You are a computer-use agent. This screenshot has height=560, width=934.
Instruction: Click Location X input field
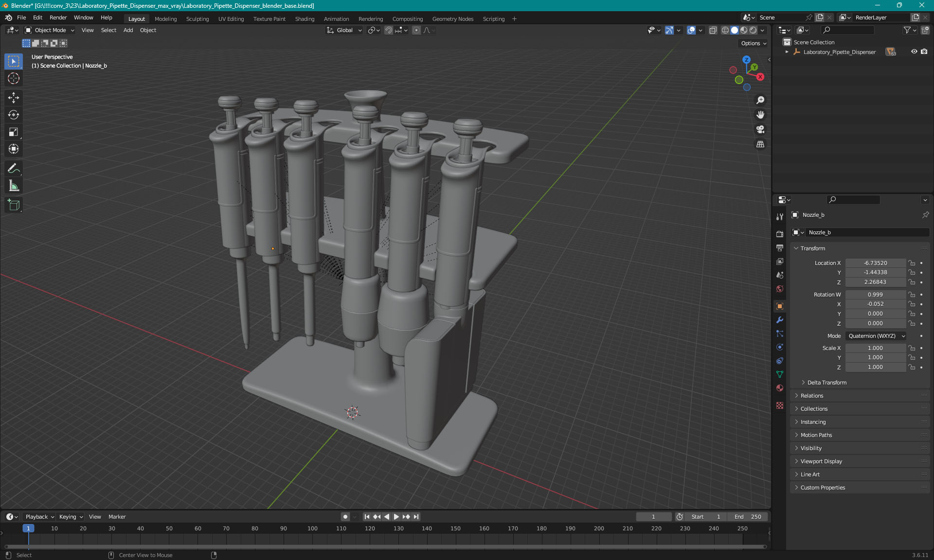[875, 262]
